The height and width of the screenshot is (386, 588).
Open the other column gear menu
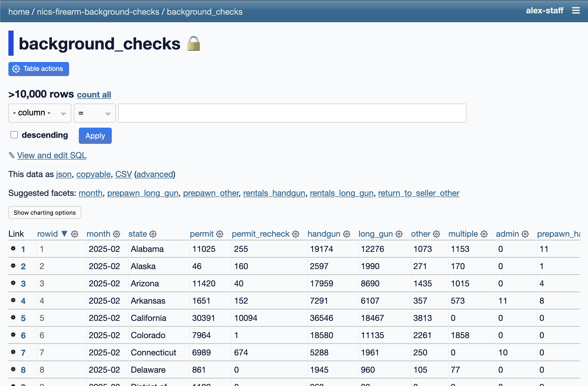tap(436, 234)
